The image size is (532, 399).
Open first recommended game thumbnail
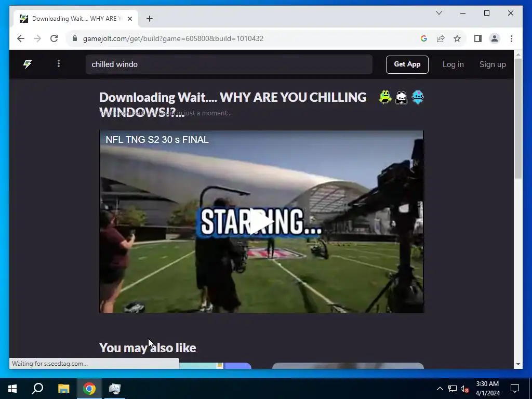click(x=215, y=365)
